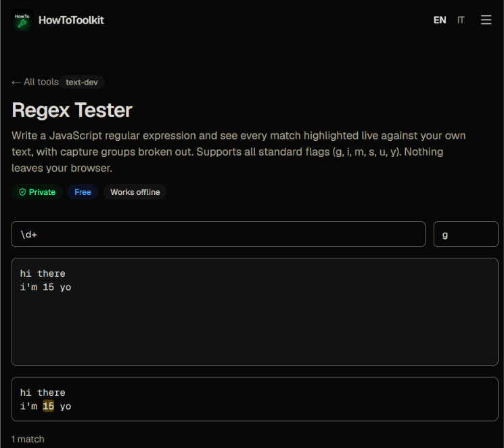504x448 pixels.
Task: Switch language to IT
Action: [x=461, y=20]
